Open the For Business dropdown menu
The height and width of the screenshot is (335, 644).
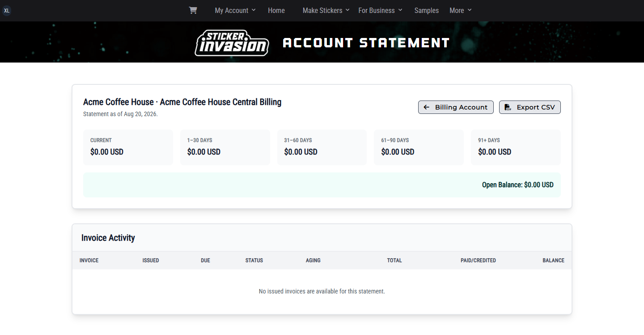click(381, 10)
